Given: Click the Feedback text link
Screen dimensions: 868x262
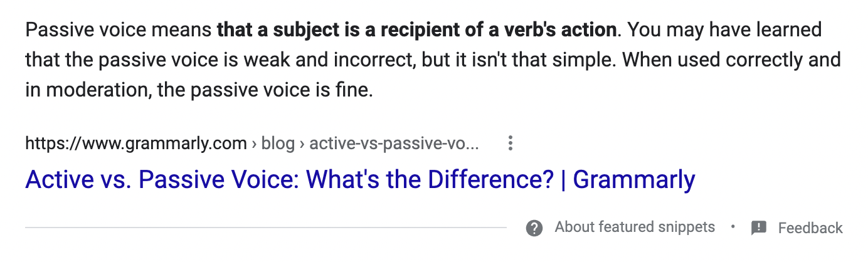Looking at the screenshot, I should point(810,228).
